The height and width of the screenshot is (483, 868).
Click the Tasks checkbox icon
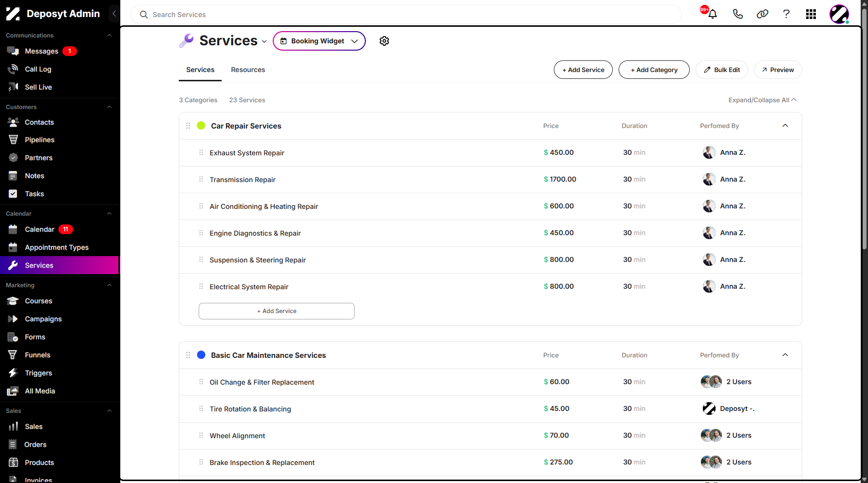point(13,194)
